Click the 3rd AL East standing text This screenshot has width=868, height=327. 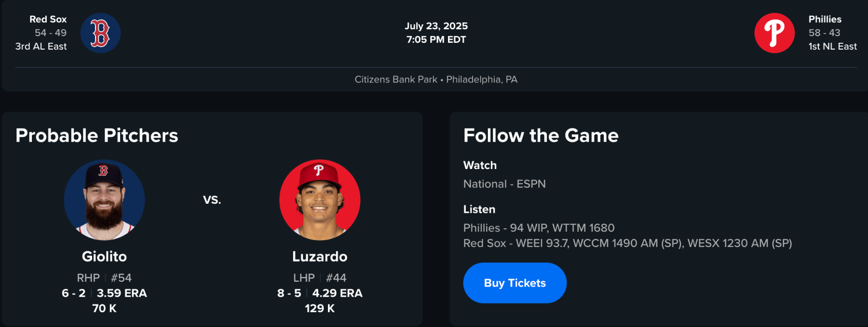pos(41,47)
